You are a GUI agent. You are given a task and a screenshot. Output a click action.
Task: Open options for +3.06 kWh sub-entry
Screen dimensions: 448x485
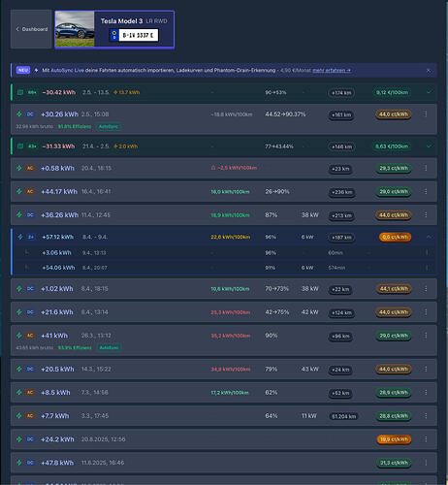(x=427, y=252)
